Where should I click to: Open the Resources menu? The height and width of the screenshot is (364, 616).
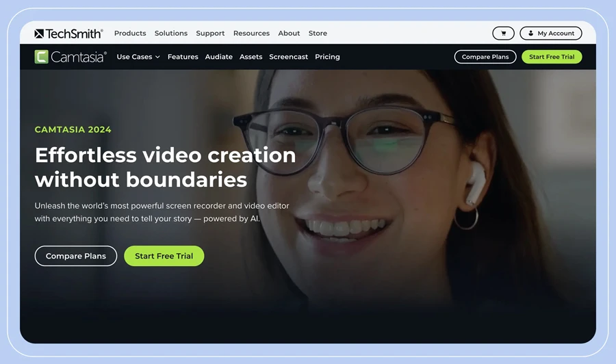tap(251, 34)
